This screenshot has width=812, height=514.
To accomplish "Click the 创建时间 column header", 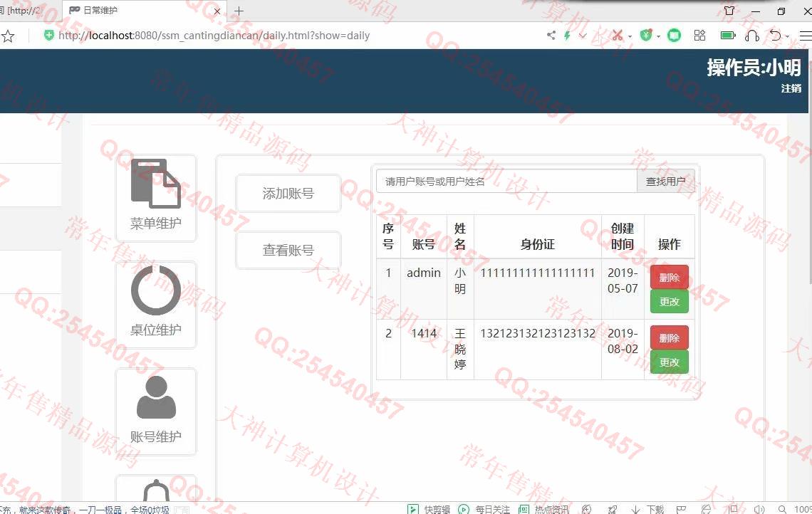I will [623, 236].
